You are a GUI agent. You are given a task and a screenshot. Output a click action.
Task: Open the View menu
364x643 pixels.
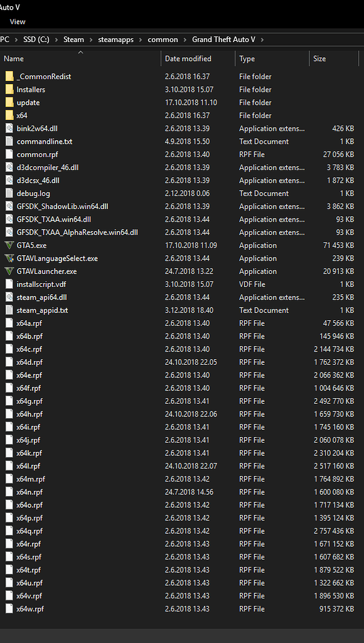18,21
